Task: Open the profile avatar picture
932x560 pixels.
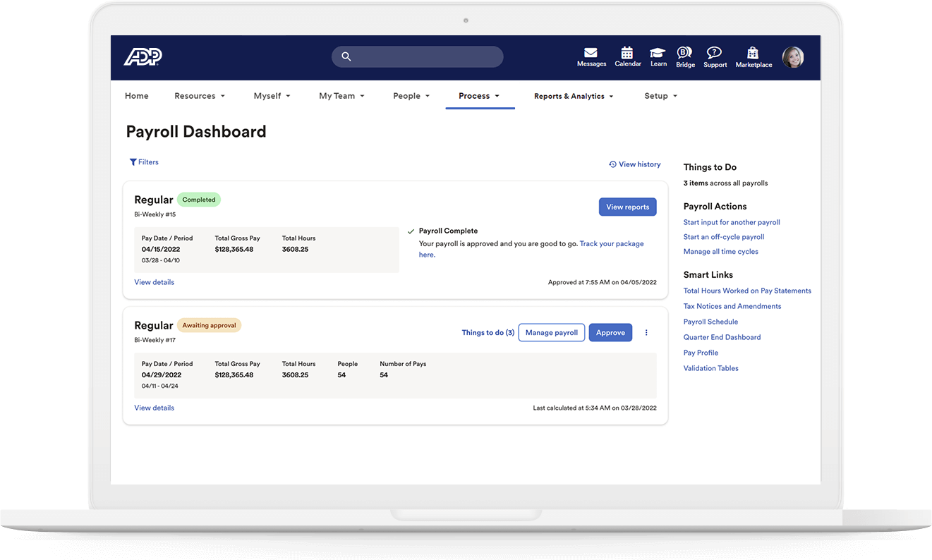Action: 793,56
